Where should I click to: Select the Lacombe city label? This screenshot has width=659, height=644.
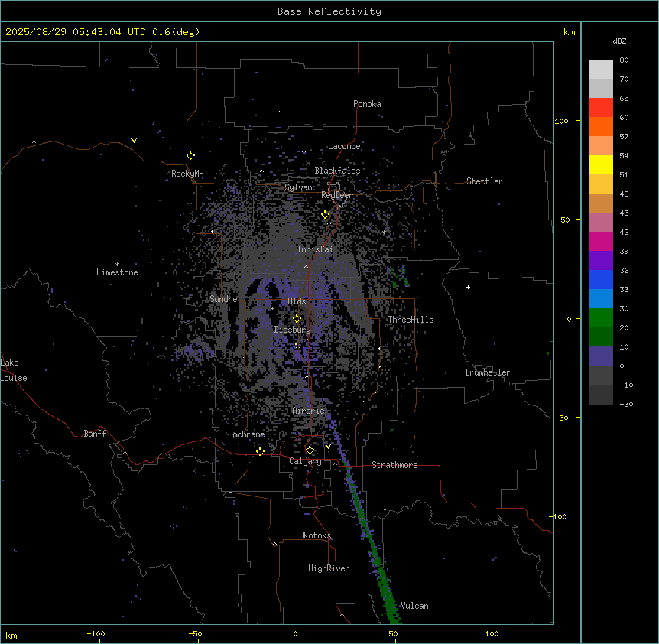(x=344, y=146)
